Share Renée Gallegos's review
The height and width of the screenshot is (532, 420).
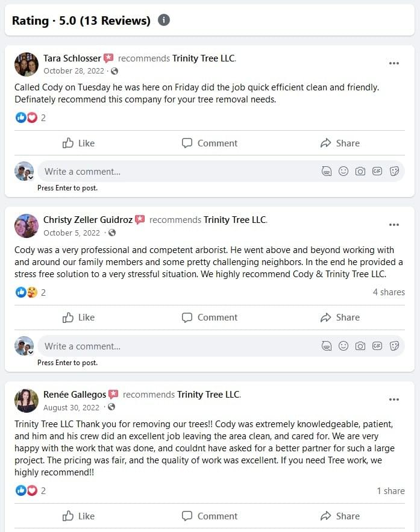(340, 516)
